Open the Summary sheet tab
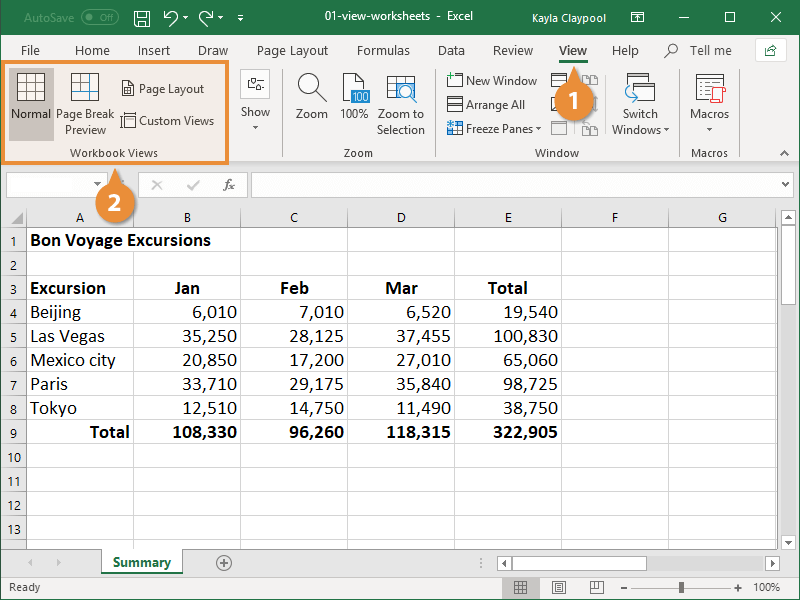800x600 pixels. [142, 562]
